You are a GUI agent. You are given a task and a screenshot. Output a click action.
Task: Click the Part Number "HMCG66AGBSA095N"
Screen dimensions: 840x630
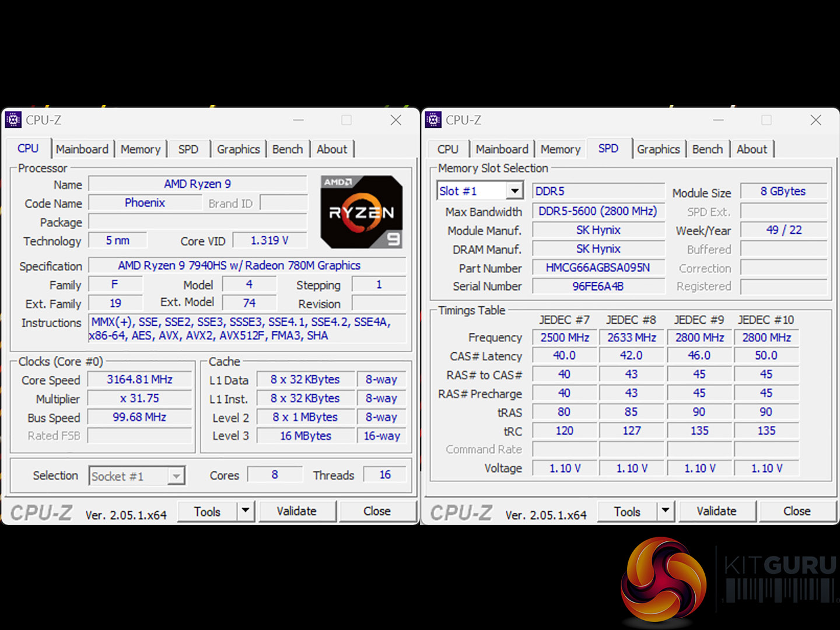598,268
